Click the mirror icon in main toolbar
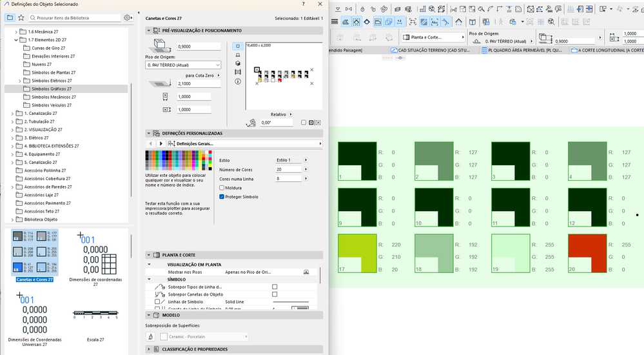Viewport: 644px width, 355px height. coord(349,9)
